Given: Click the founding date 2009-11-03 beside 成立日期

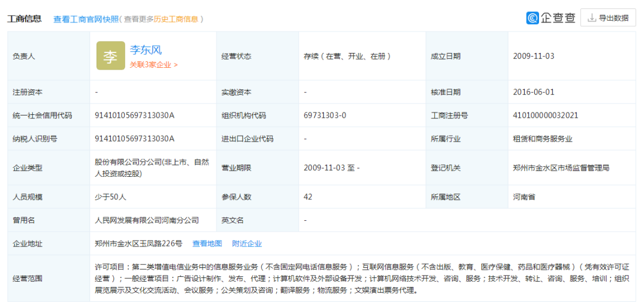Looking at the screenshot, I should [x=534, y=56].
